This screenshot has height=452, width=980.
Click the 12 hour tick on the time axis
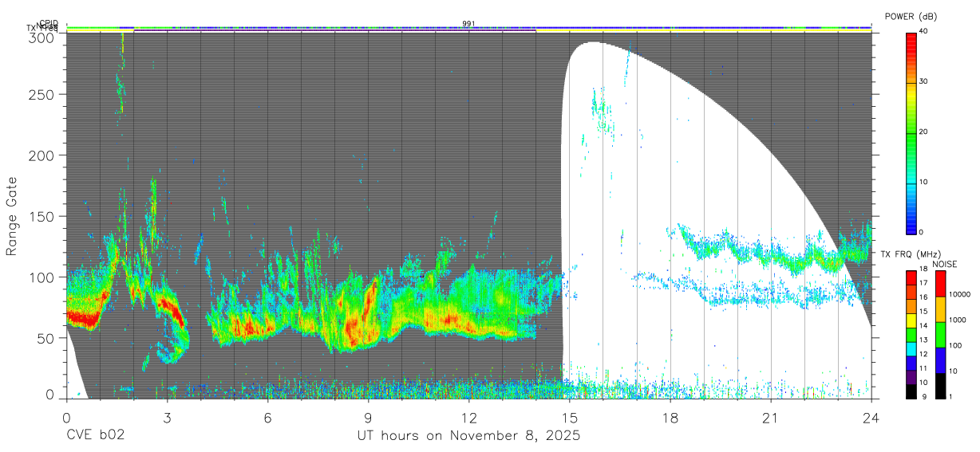tap(469, 417)
